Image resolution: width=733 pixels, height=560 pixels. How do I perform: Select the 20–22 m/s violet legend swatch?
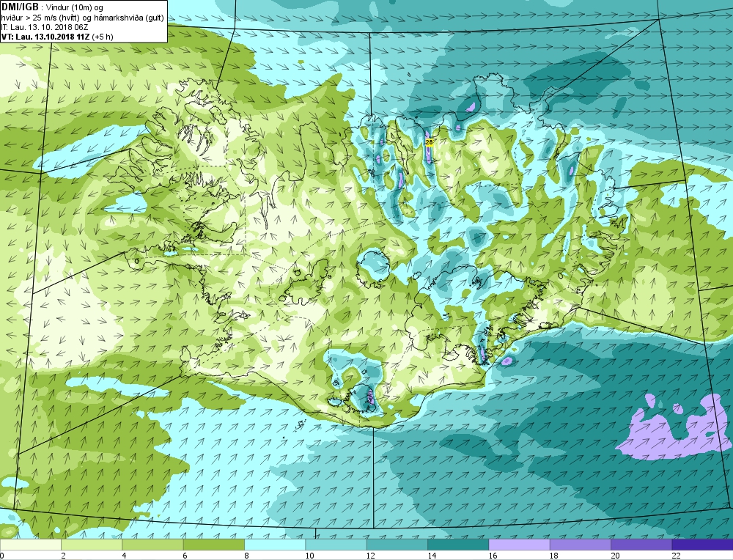tap(641, 545)
